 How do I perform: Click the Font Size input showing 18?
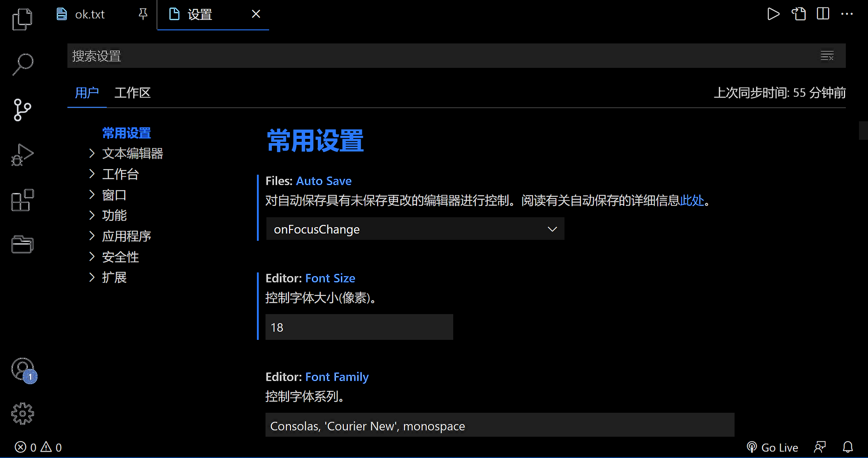[x=359, y=327]
